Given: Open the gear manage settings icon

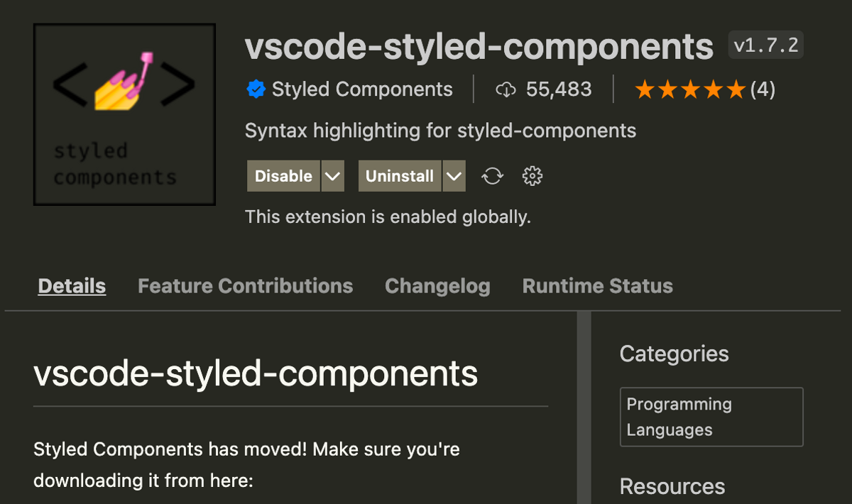Looking at the screenshot, I should click(532, 176).
